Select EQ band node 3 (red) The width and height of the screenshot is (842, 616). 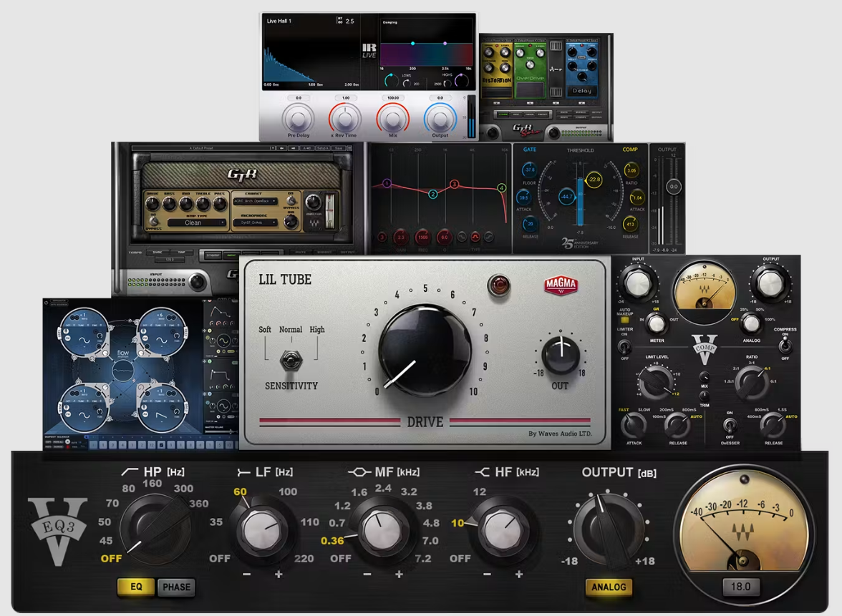click(x=454, y=184)
